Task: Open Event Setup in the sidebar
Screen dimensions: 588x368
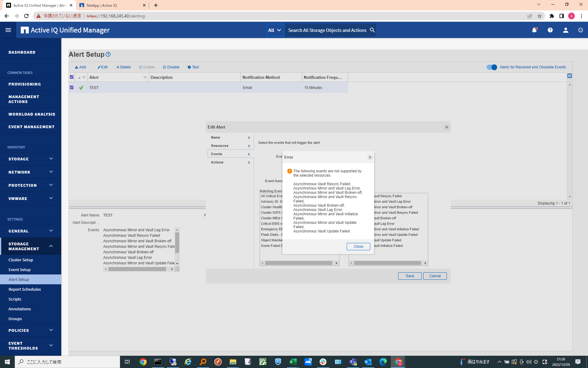Action: 20,270
